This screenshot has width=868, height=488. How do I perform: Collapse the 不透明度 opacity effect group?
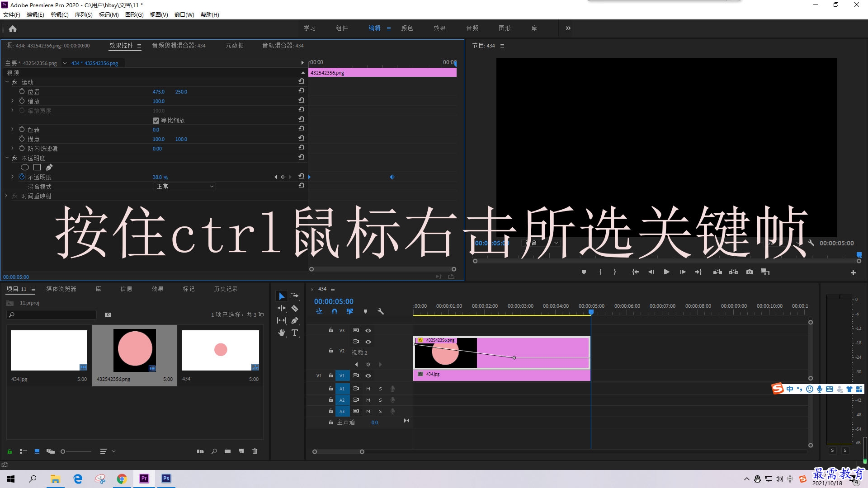point(7,158)
